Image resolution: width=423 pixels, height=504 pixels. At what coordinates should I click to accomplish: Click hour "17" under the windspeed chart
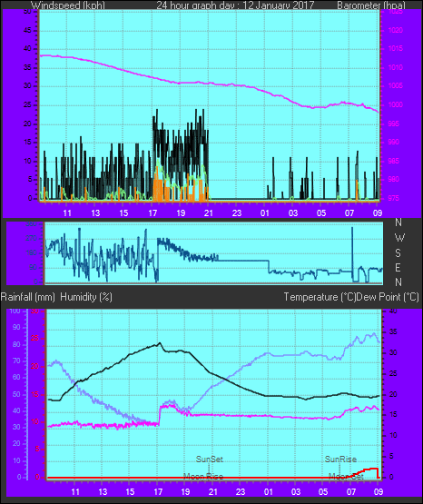[x=152, y=213]
